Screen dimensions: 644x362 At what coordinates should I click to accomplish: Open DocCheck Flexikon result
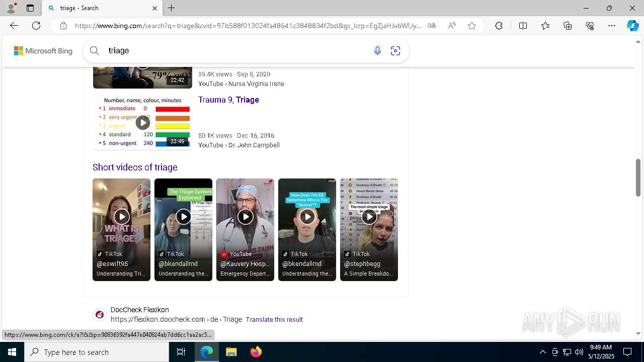(x=139, y=310)
